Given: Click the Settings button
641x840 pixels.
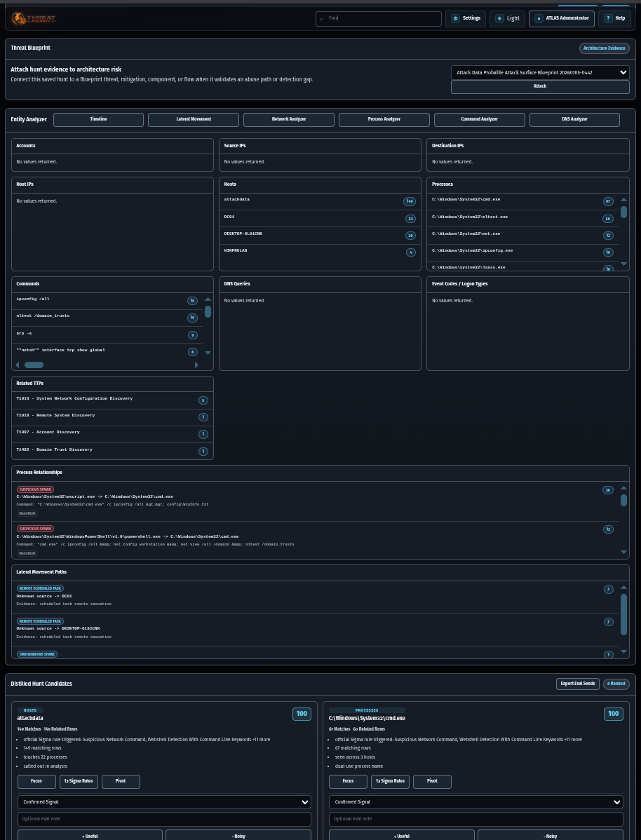Looking at the screenshot, I should click(x=466, y=18).
